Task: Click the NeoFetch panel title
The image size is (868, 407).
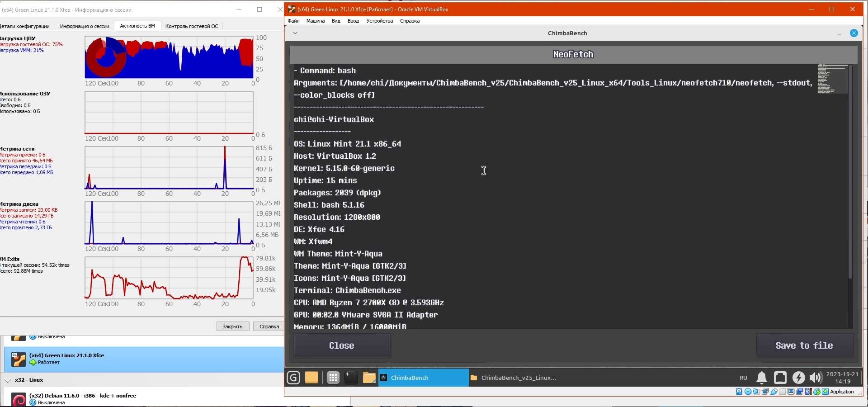Action: [x=573, y=54]
